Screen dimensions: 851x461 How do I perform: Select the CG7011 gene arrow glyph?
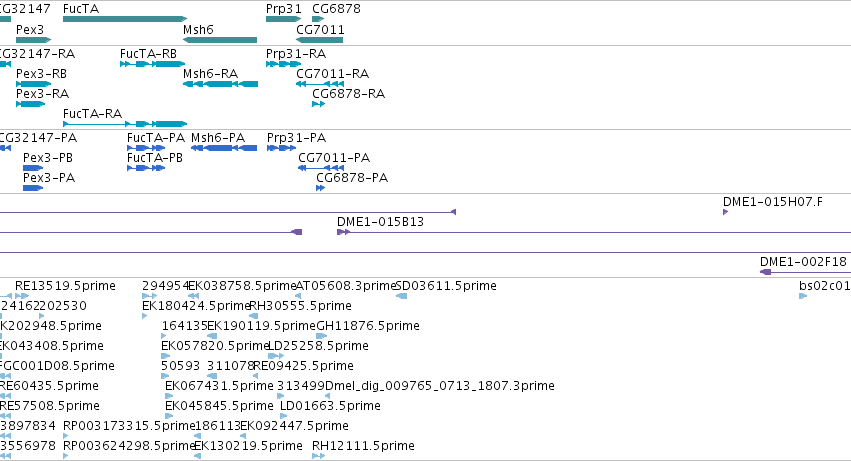tap(320, 40)
